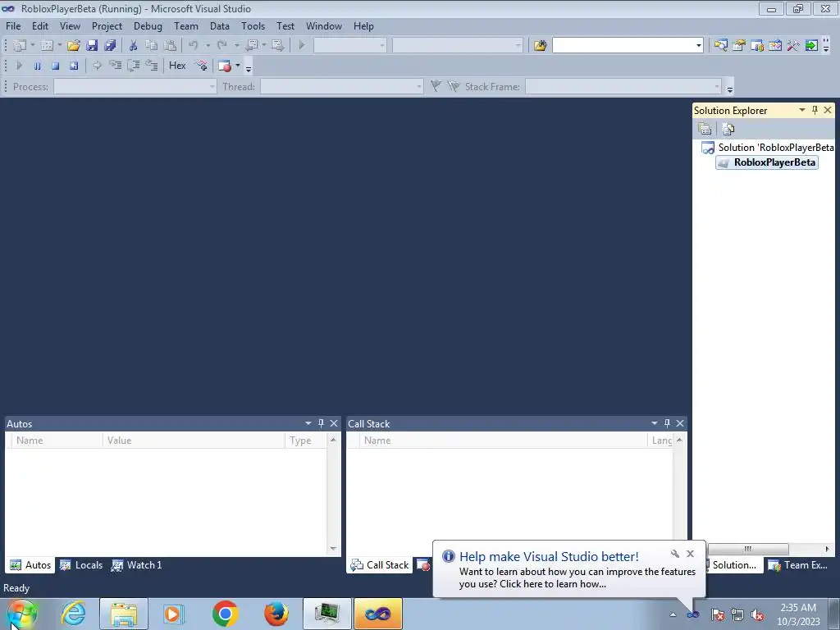The width and height of the screenshot is (840, 630).
Task: Open the Window menu
Action: [323, 25]
